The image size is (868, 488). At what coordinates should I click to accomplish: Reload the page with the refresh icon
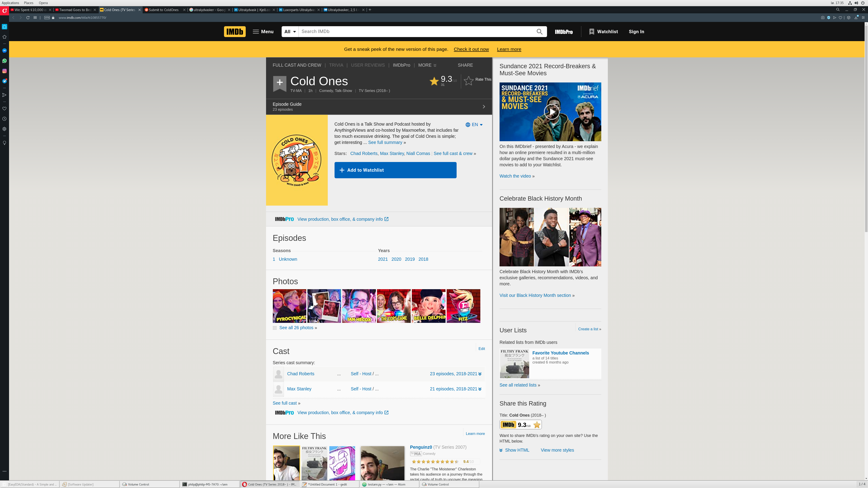tap(28, 18)
